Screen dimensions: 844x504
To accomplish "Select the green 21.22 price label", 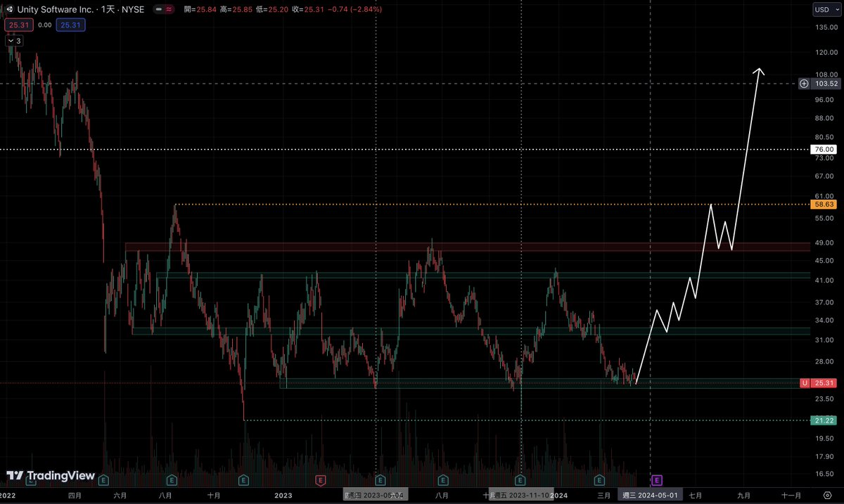I will pyautogui.click(x=822, y=420).
